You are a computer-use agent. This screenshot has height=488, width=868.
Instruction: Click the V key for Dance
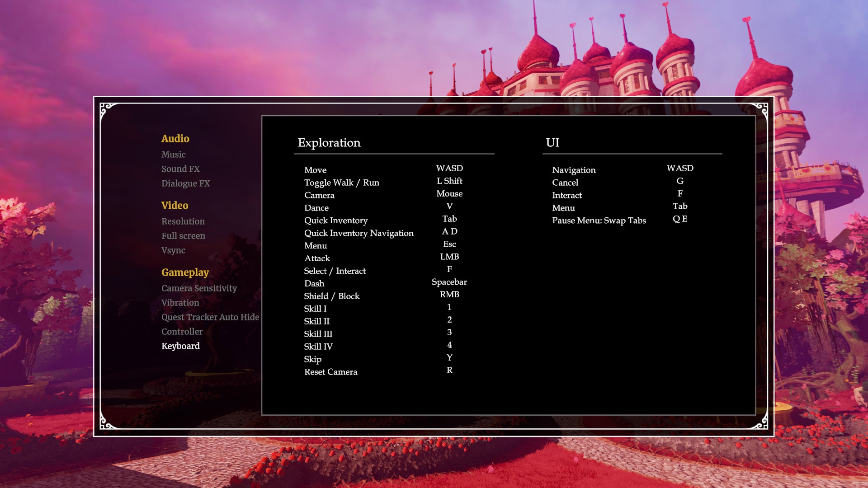click(x=449, y=206)
